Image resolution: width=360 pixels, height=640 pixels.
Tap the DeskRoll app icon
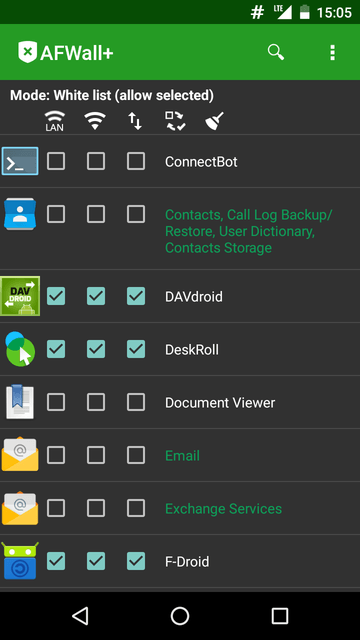20,349
